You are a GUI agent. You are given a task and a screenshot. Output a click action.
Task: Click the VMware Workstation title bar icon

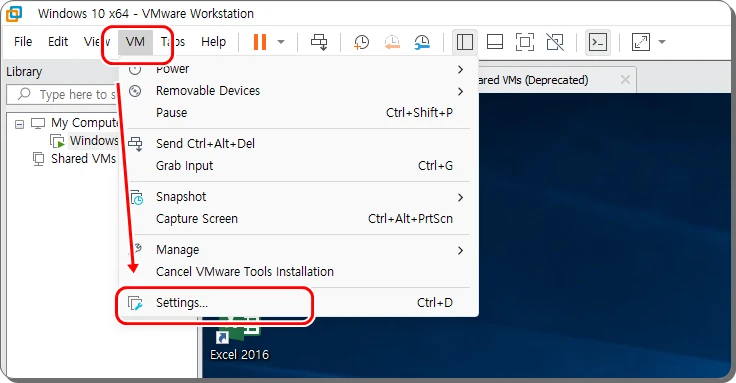point(14,14)
